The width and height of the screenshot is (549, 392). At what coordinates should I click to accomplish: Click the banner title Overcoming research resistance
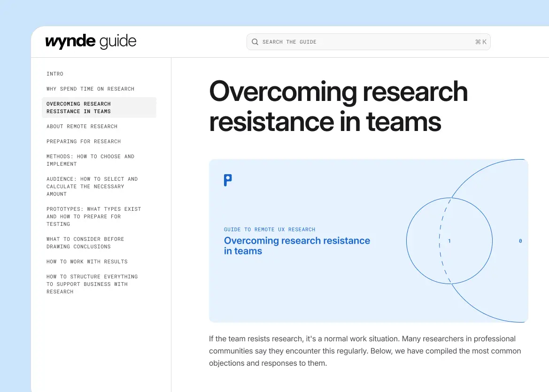[x=297, y=246]
